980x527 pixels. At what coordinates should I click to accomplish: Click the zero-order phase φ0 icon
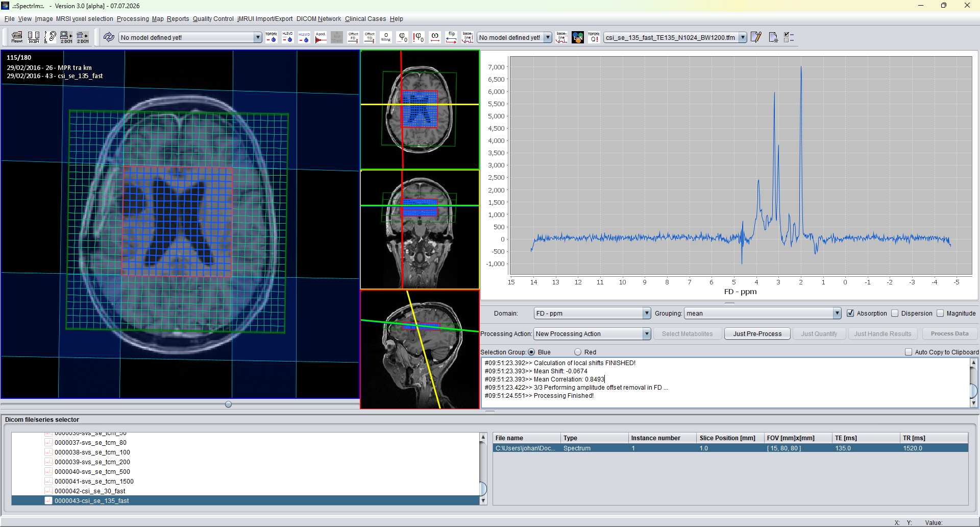tap(403, 37)
